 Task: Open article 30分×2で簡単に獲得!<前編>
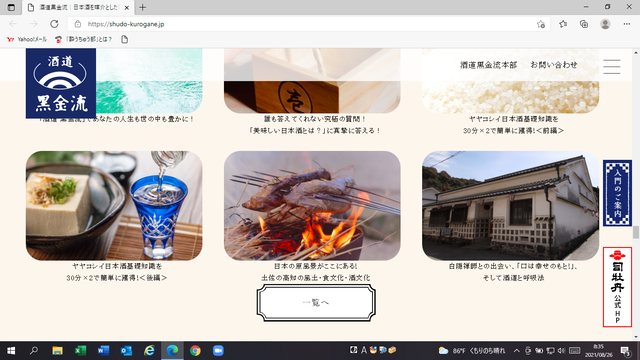point(513,131)
